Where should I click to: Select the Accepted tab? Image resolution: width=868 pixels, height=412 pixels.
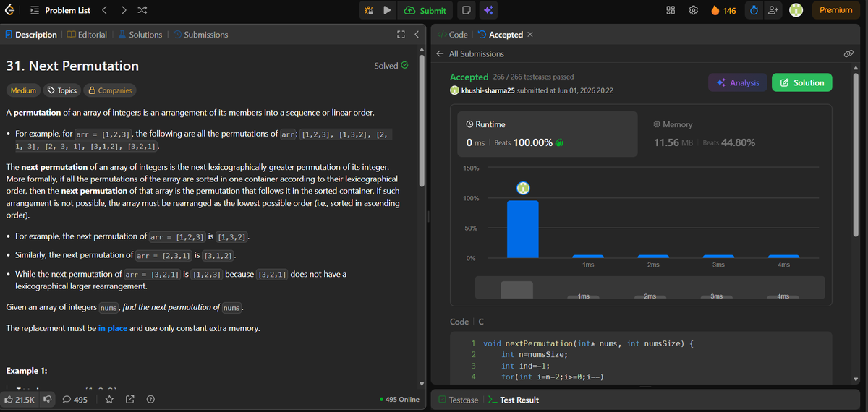click(501, 35)
